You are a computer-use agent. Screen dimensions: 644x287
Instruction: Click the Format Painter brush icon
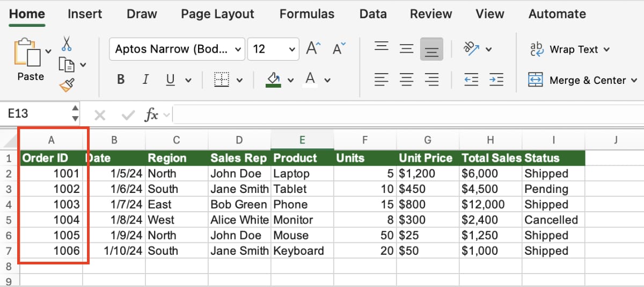[x=67, y=84]
